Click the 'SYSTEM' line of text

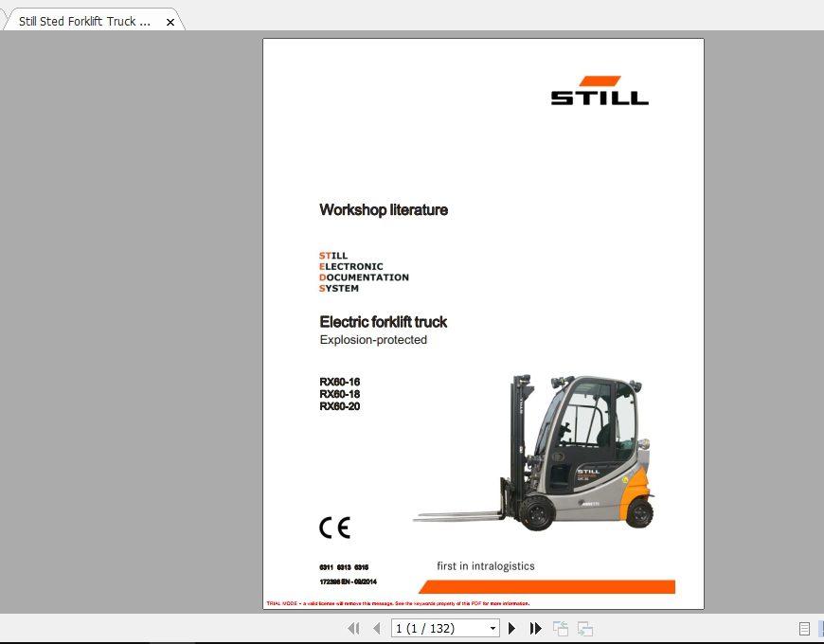tap(339, 289)
